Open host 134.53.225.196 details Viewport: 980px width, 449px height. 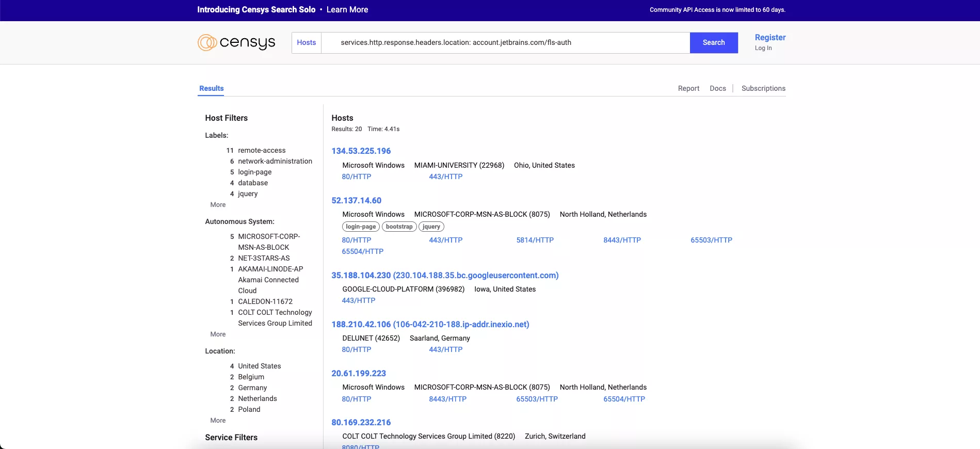[x=361, y=151]
